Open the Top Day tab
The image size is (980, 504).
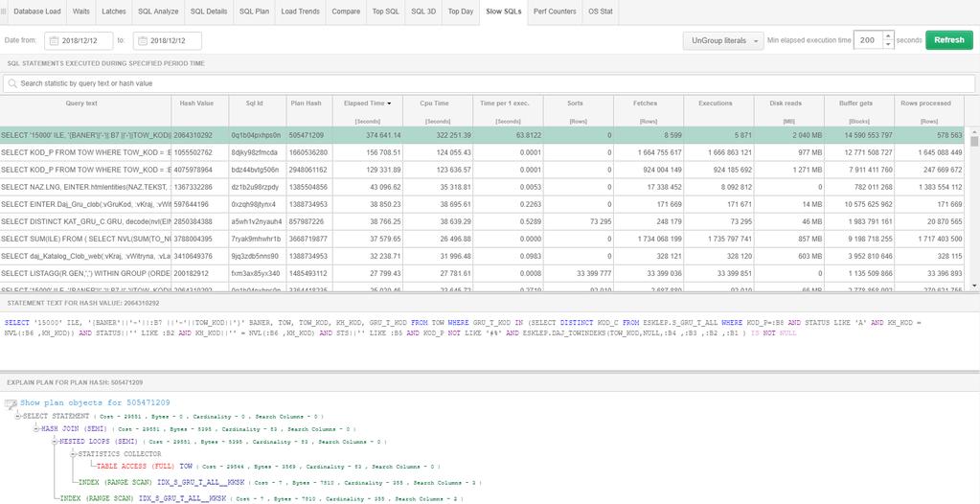pos(461,11)
